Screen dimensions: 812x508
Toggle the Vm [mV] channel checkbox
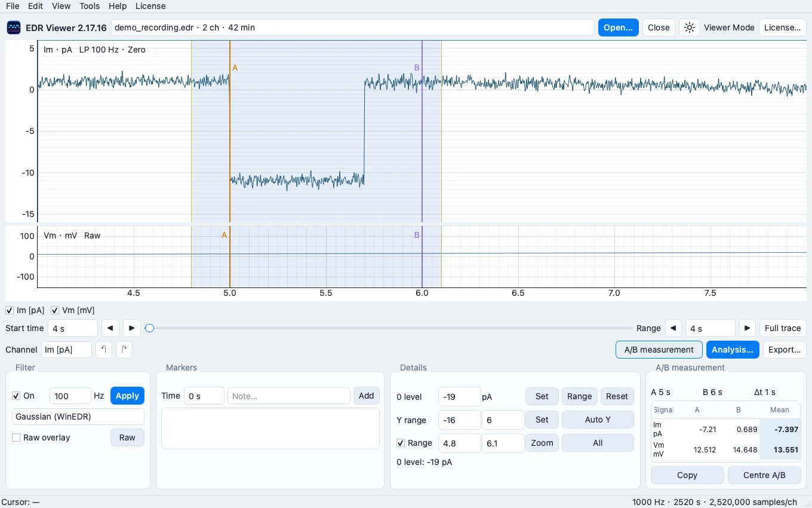(55, 310)
